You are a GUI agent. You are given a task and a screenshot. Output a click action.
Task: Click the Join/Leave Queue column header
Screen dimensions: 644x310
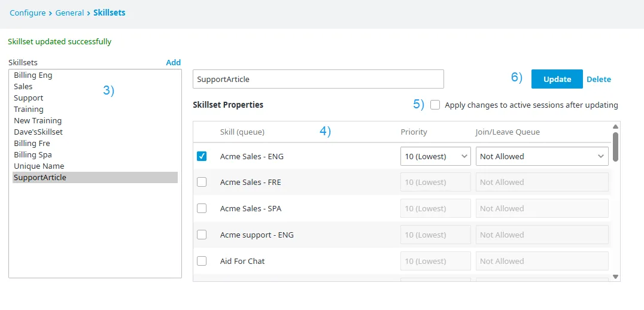point(508,132)
